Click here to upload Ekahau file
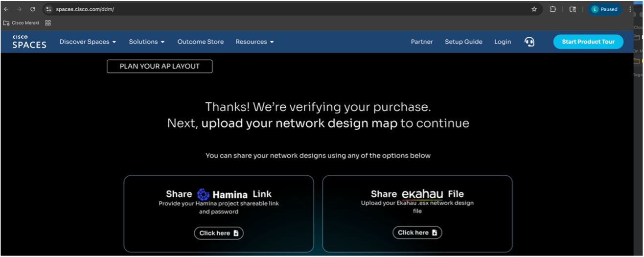Image resolution: width=644 pixels, height=257 pixels. pos(417,233)
